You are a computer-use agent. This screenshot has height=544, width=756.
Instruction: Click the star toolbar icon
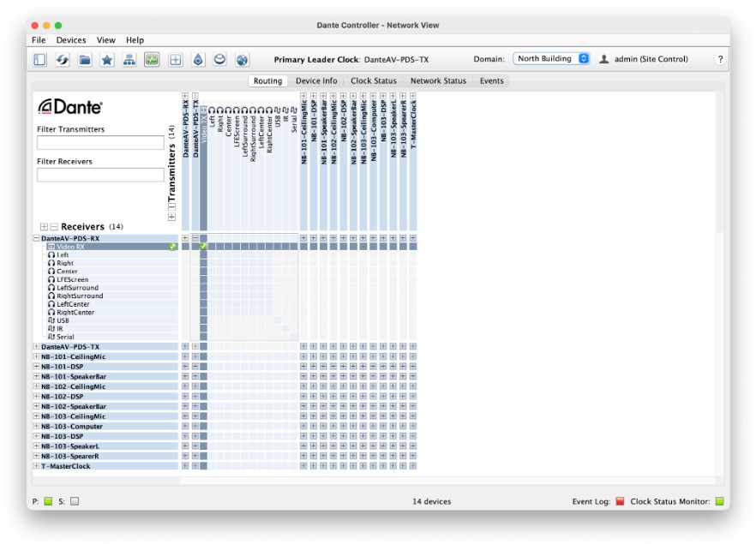107,59
